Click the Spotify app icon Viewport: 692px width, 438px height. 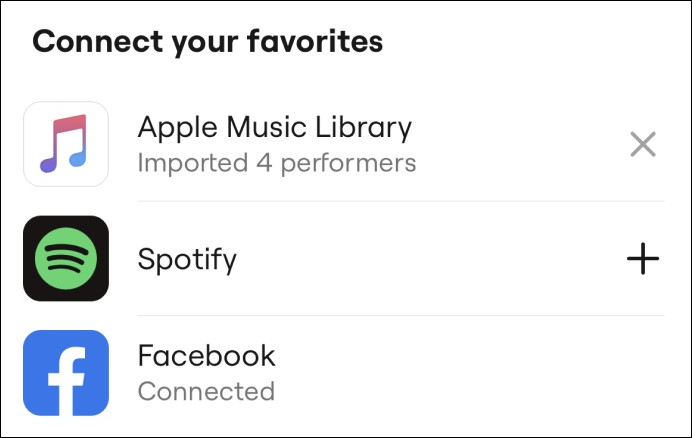click(66, 258)
